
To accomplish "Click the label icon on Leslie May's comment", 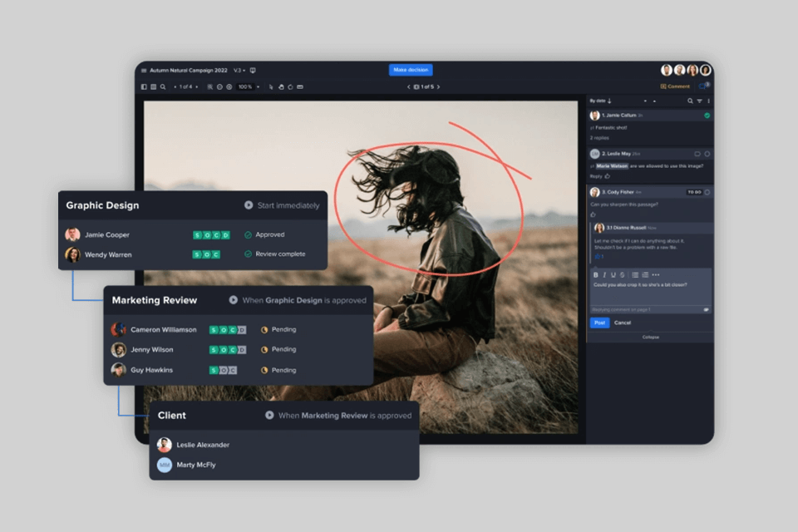I will tap(697, 154).
